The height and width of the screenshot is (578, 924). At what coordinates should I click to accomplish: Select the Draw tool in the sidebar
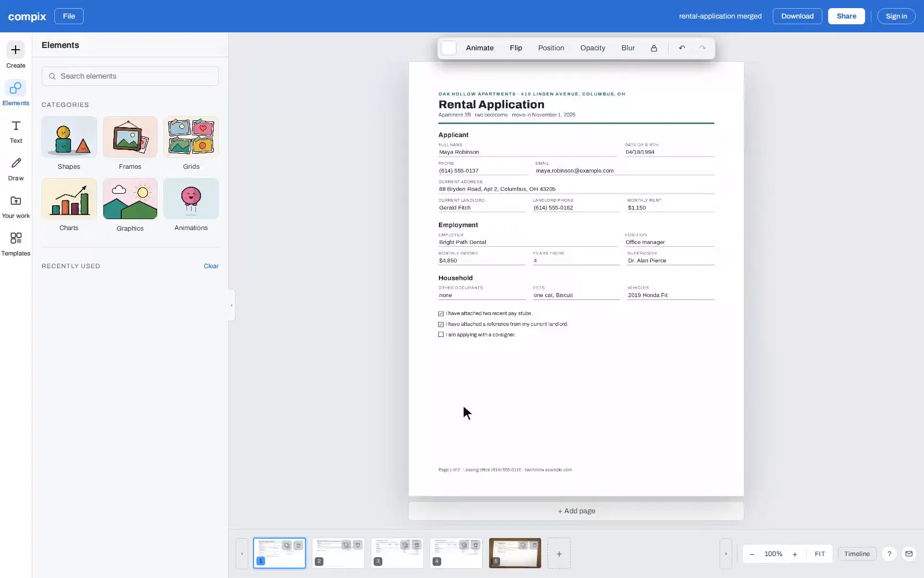pos(16,169)
